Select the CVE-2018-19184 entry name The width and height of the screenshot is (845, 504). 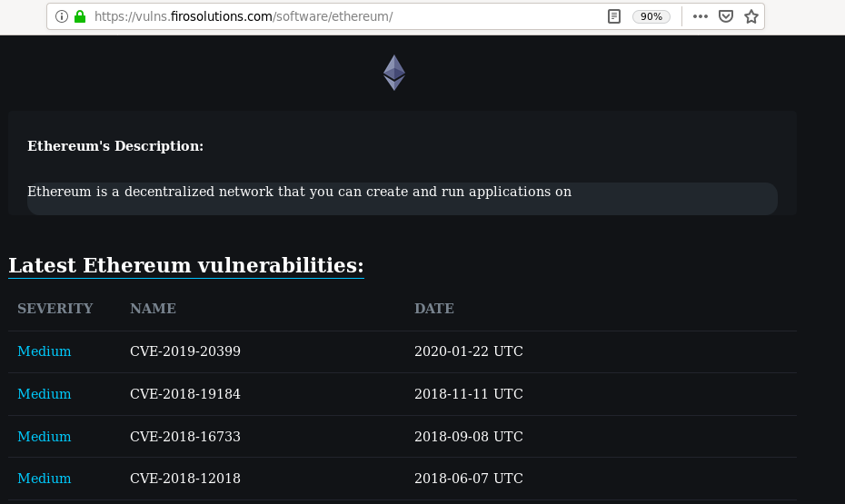(x=185, y=394)
